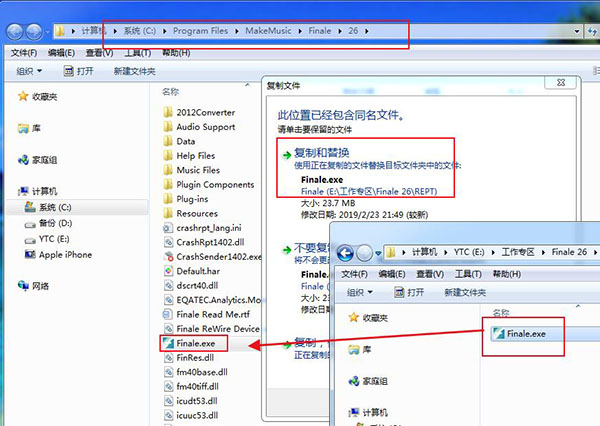Viewport: 600px width, 426px height.
Task: Expand arrow after Program Files in breadcrumb
Action: pos(237,31)
